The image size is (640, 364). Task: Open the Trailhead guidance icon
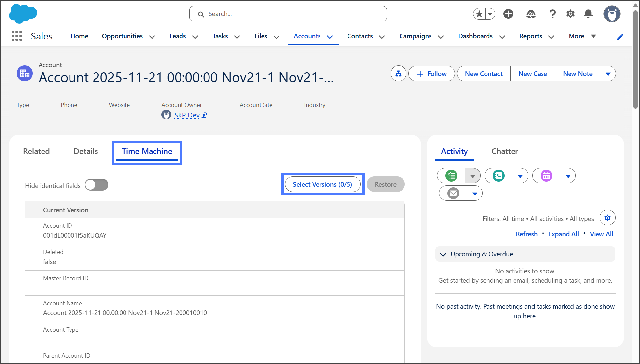tap(531, 14)
